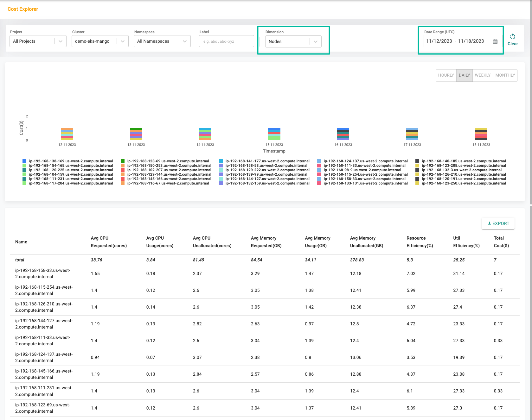Click total Avg CPU Requested value 38.76
The width and height of the screenshot is (532, 420).
[96, 260]
